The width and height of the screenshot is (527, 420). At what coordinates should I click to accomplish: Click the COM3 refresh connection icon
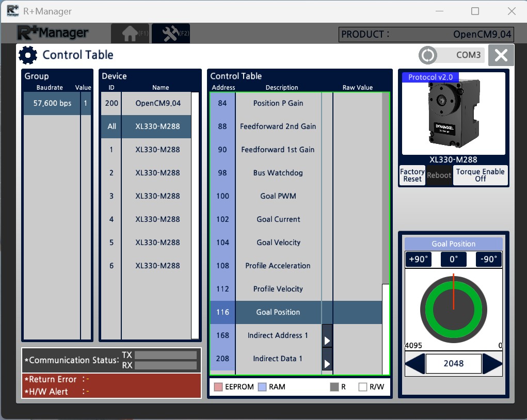tap(428, 55)
